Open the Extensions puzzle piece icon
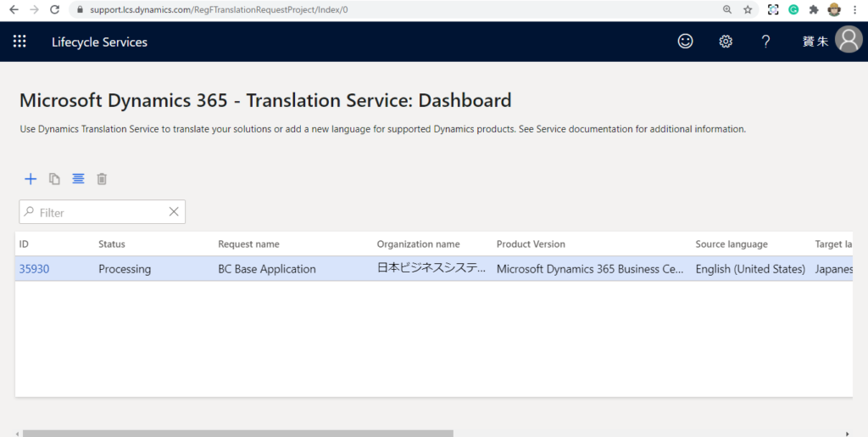The image size is (868, 437). pos(814,9)
